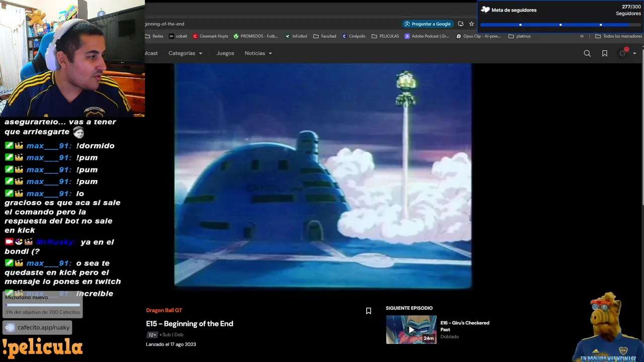Click the browser address bar URL text
Screen dimensions: 644x362
coord(165,24)
